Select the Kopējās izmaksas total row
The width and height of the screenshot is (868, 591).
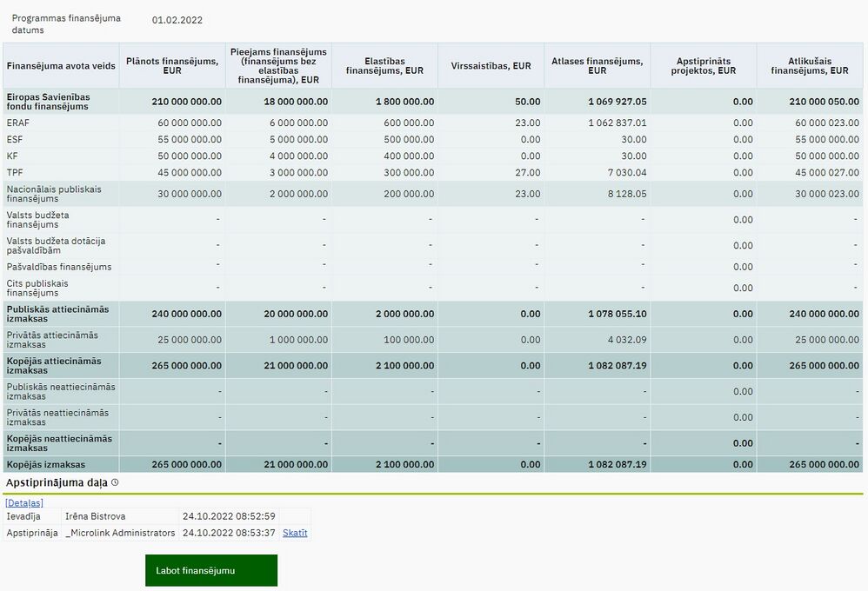[433, 465]
